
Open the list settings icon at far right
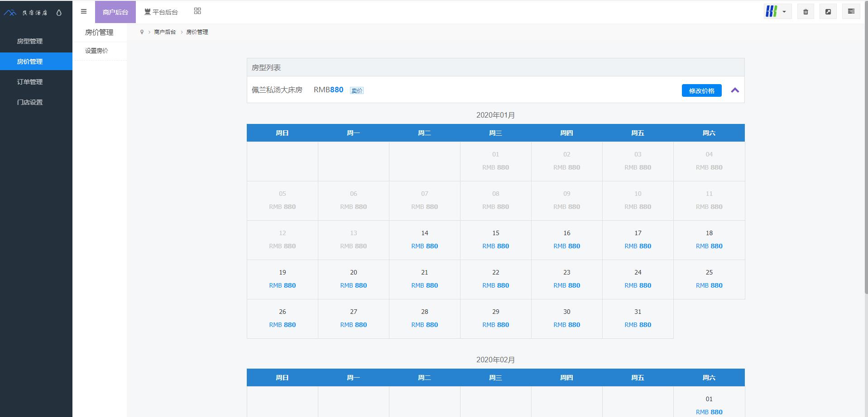(851, 12)
